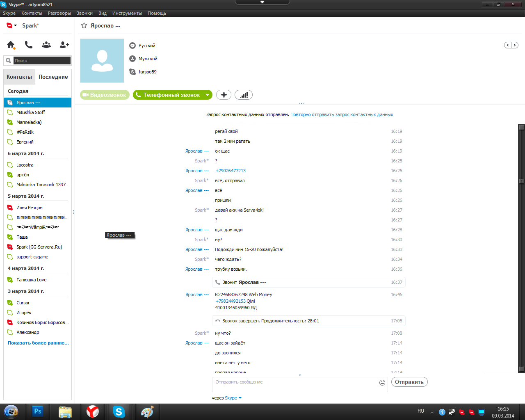The height and width of the screenshot is (420, 525).
Task: Click the status icon beside Танюшка Love
Action: (10, 280)
